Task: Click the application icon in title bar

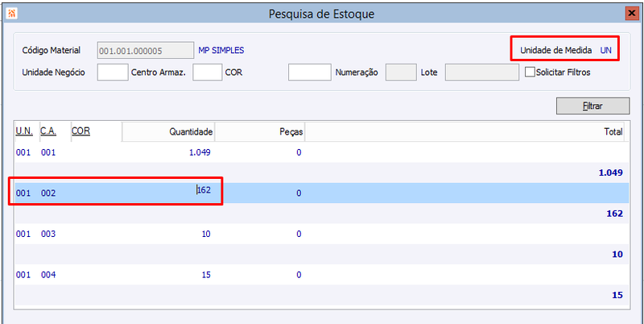Action: (12, 14)
